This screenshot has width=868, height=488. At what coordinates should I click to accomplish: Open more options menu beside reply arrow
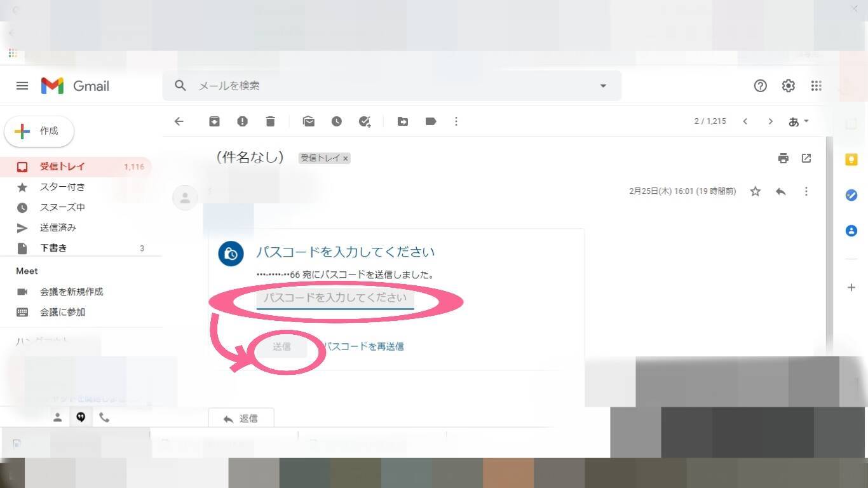806,191
